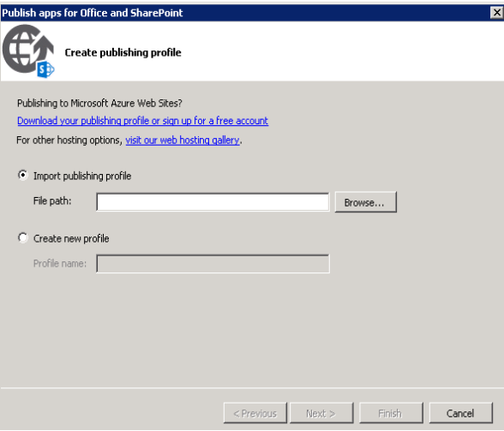504x431 pixels.
Task: Follow the Download your publishing profile link
Action: [142, 121]
